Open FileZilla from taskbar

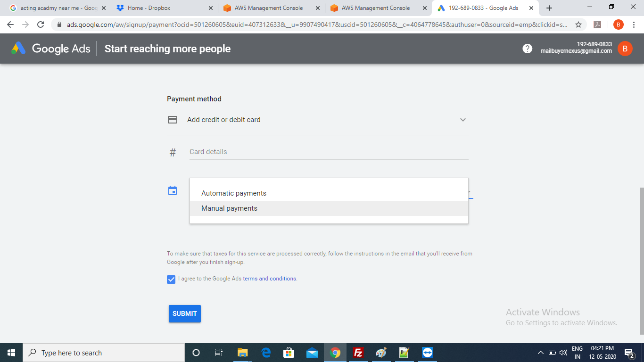tap(358, 353)
